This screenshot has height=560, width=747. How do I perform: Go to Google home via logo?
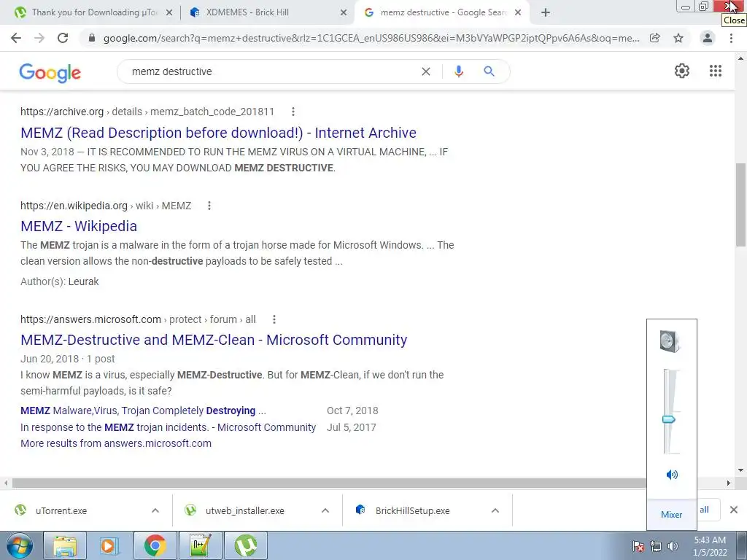(50, 72)
